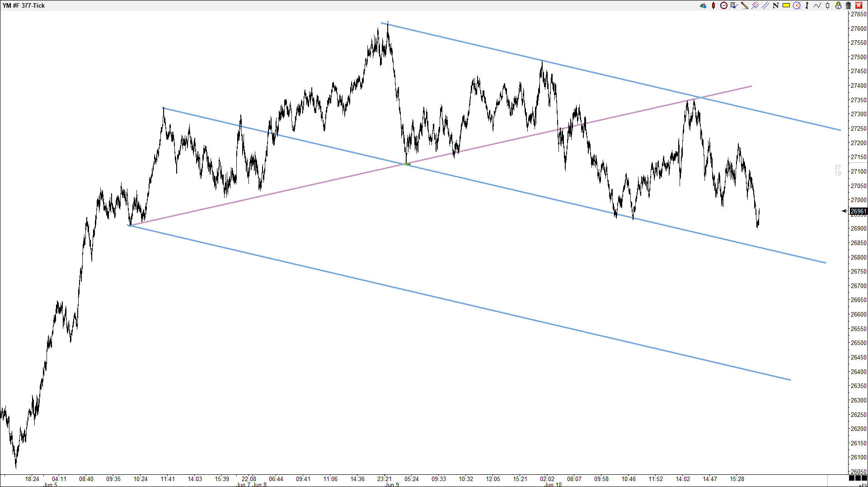Select the bold N text tool
This screenshot has width=868, height=487.
[775, 5]
